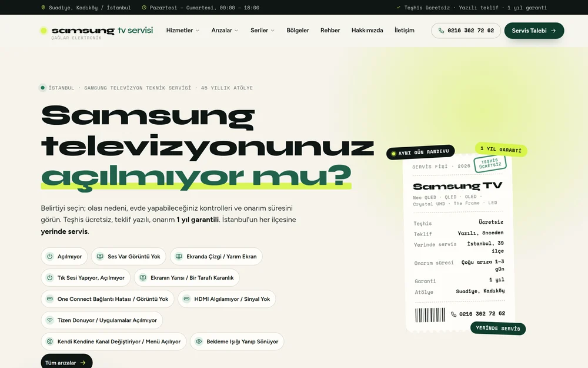This screenshot has height=368, width=588.
Task: Select Tık Sesi Yapıyor, Açılmıyor symptom
Action: [85, 278]
